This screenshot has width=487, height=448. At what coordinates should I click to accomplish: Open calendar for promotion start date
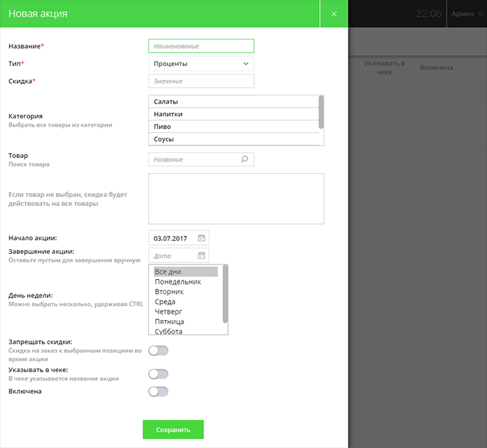[201, 238]
